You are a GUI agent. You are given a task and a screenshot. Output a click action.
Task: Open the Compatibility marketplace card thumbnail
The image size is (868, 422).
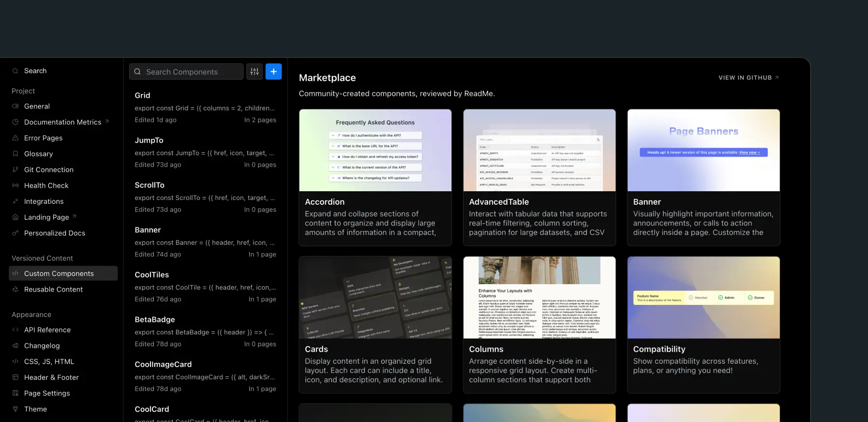704,298
